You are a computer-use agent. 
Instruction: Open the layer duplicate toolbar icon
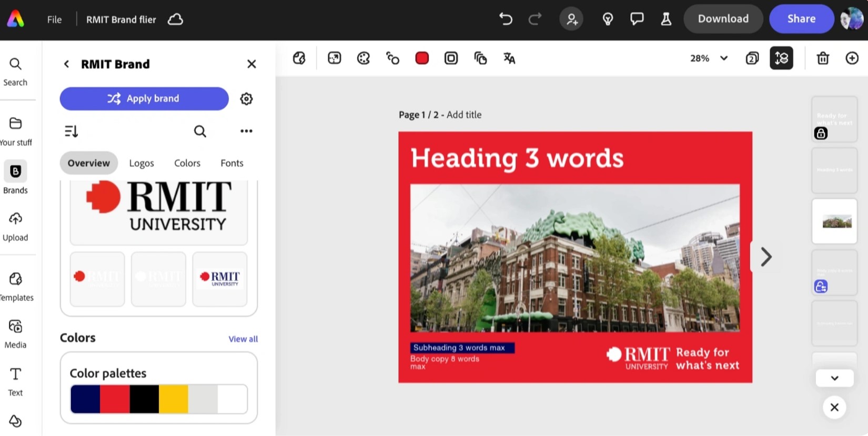pyautogui.click(x=480, y=58)
